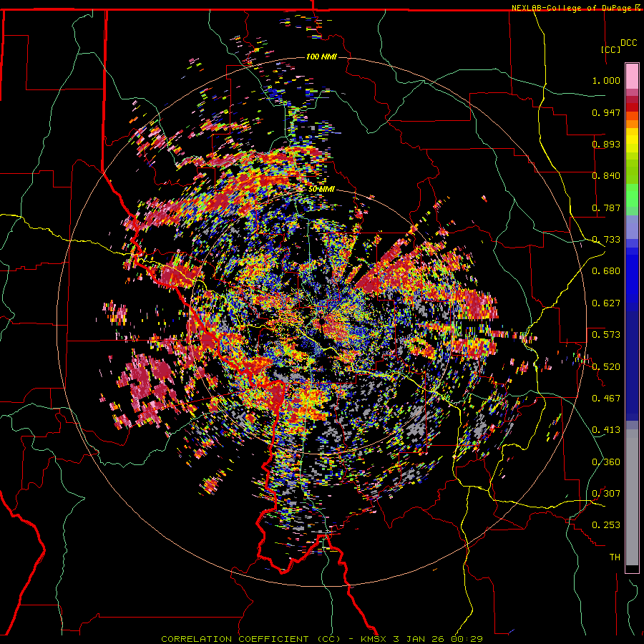644x644 pixels.
Task: Click the 0.840 legend value
Action: pos(606,176)
